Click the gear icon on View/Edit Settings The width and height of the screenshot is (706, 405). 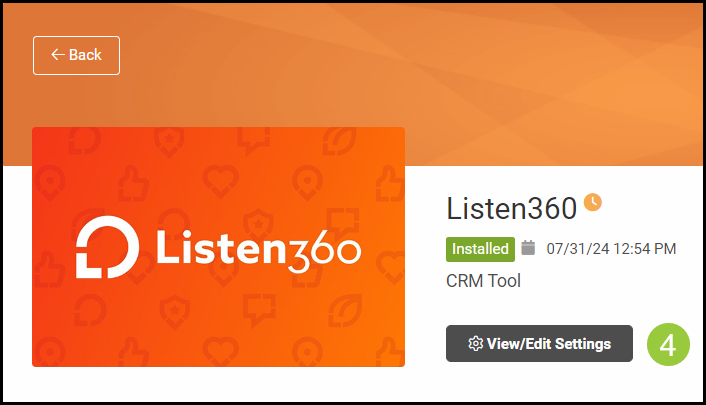(475, 344)
